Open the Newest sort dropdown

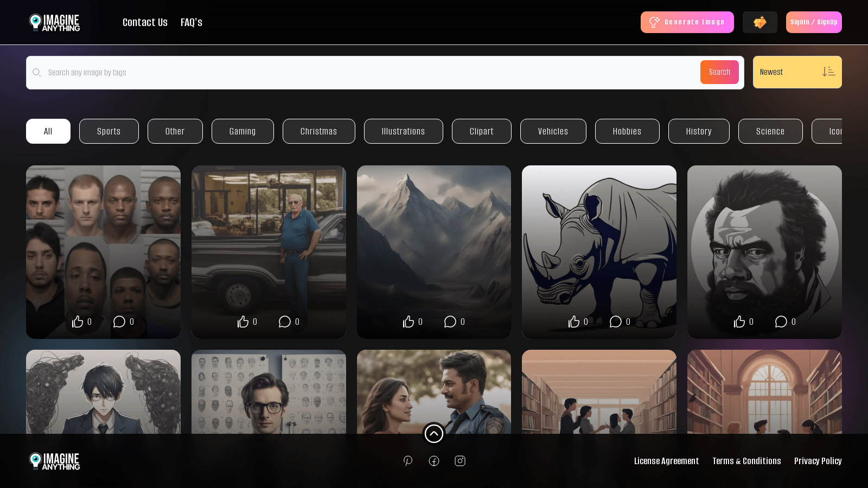pyautogui.click(x=797, y=72)
